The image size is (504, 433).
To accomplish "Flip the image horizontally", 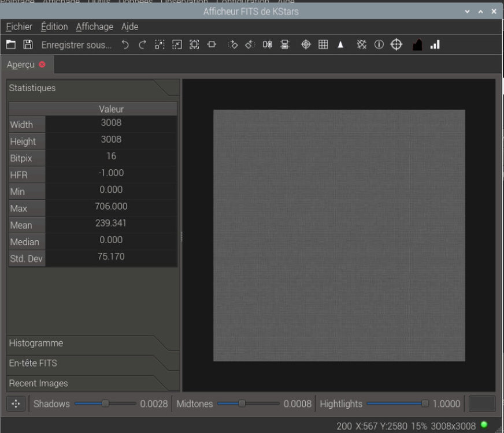I will [x=267, y=44].
